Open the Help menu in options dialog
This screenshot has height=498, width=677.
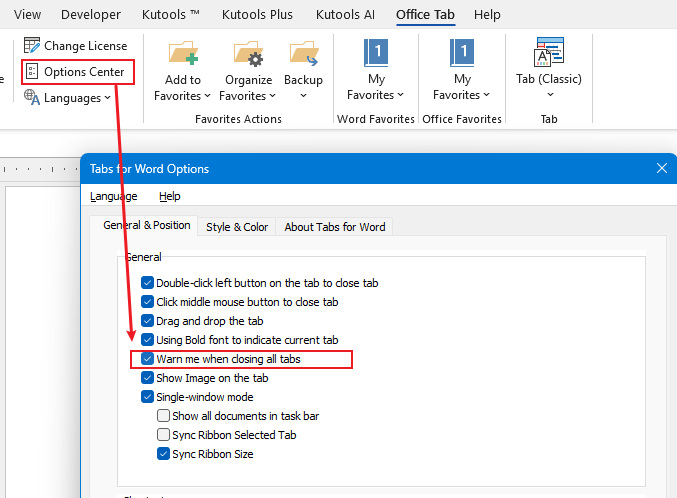point(170,196)
